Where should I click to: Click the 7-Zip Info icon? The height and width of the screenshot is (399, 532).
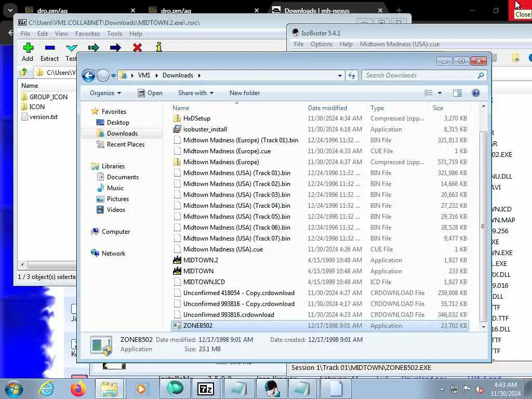[159, 47]
